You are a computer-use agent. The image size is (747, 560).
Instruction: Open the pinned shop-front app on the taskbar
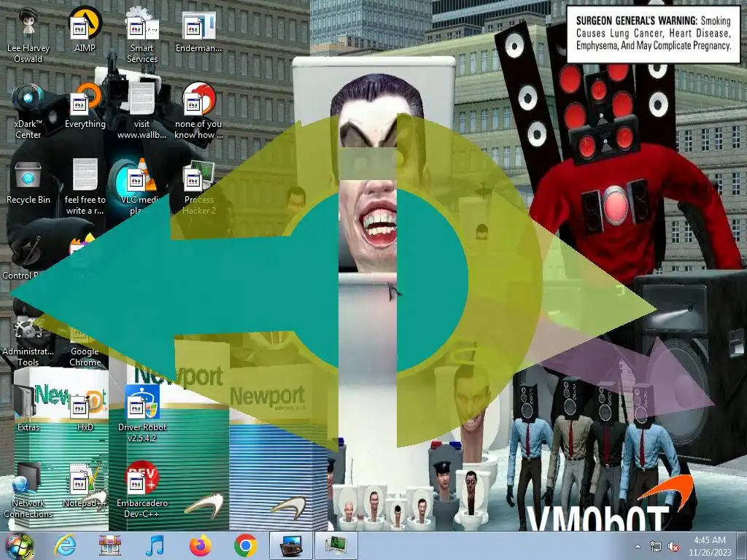(110, 545)
